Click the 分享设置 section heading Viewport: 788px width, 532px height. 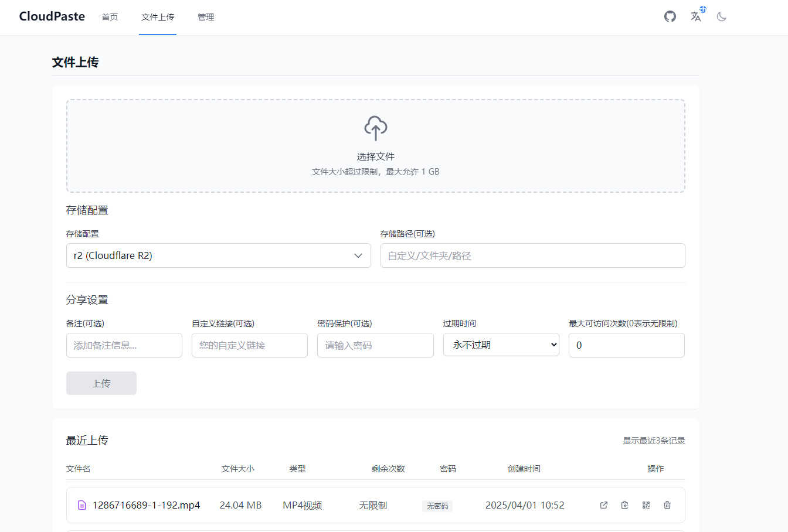pos(87,300)
